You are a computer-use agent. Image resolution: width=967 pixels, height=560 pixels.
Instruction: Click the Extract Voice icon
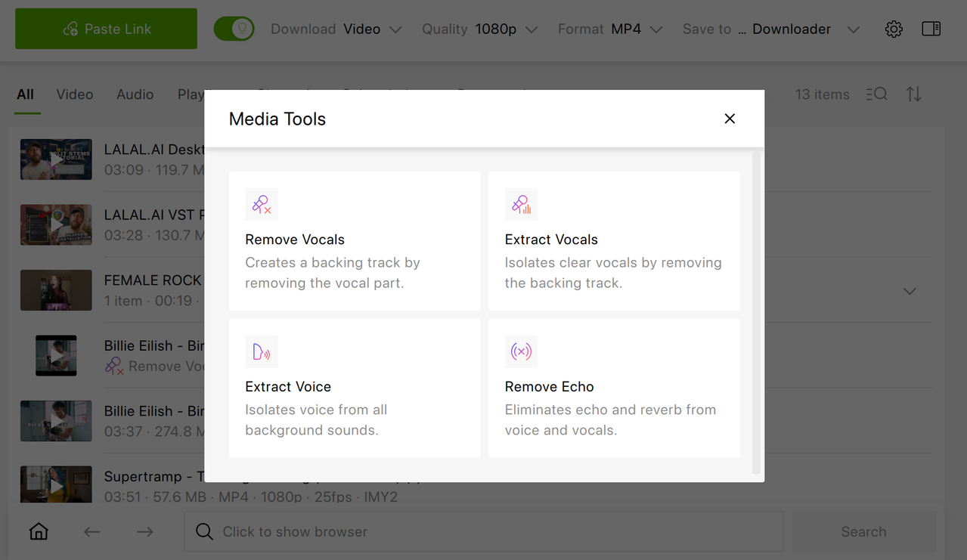coord(262,351)
